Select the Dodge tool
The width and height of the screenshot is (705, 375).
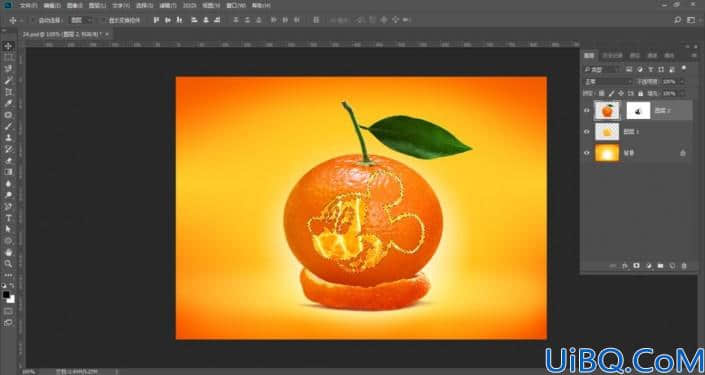9,195
